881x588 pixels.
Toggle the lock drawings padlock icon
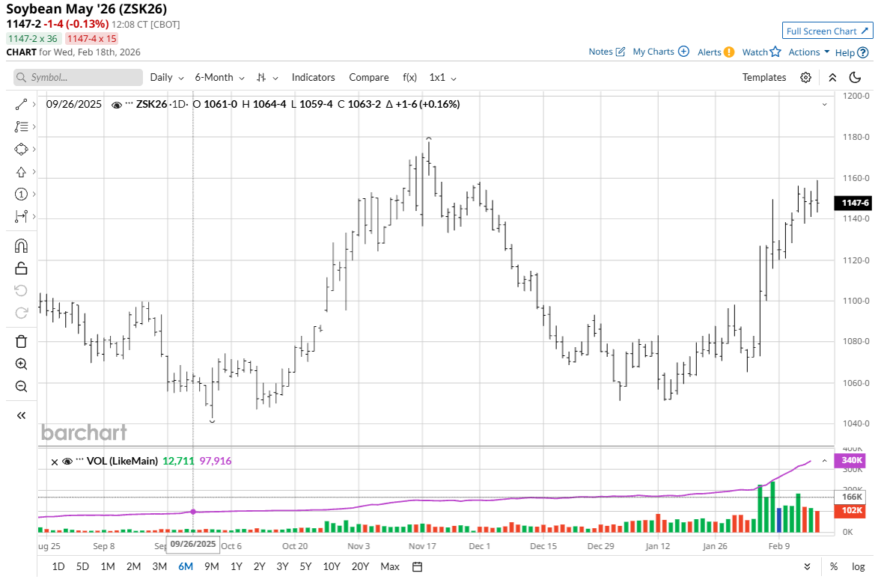coord(22,269)
